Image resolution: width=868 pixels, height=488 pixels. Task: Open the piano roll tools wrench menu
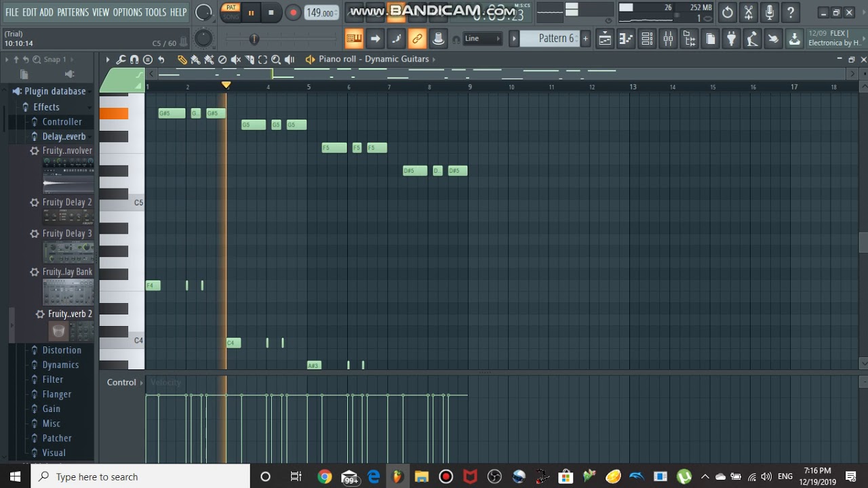pyautogui.click(x=121, y=60)
